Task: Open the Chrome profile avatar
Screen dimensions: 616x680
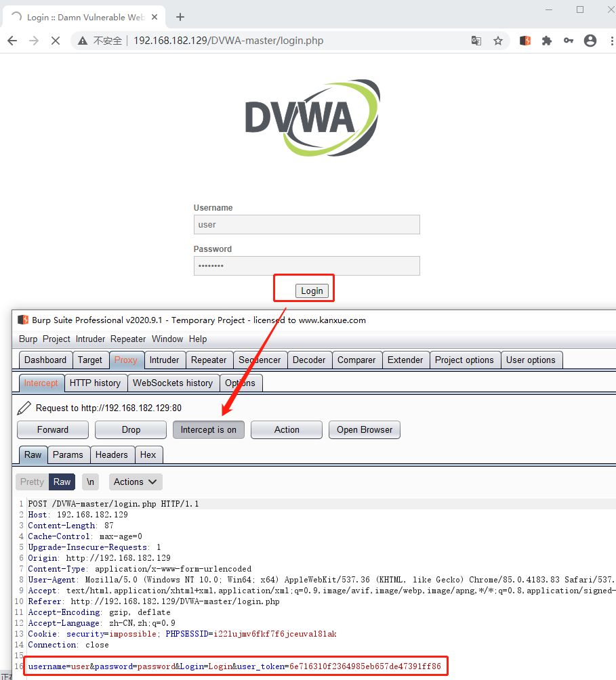Action: pos(590,41)
